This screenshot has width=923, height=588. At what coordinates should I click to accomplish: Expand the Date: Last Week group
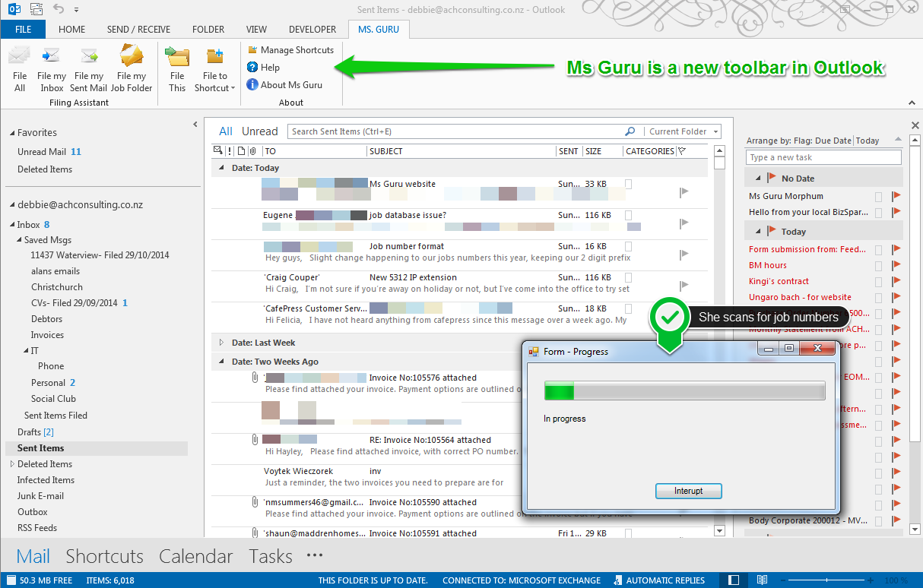[222, 343]
